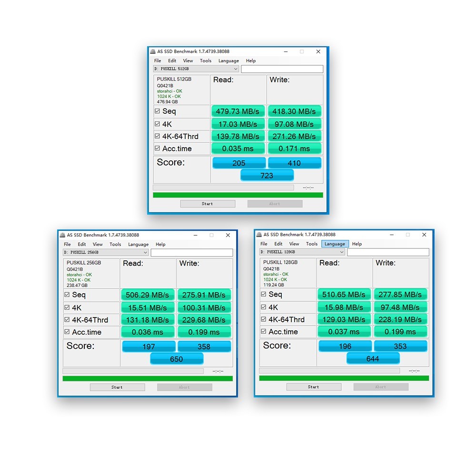Click the title bar app icon in the 256GB benchmark window
Screen dimensions: 476x476
[x=62, y=235]
